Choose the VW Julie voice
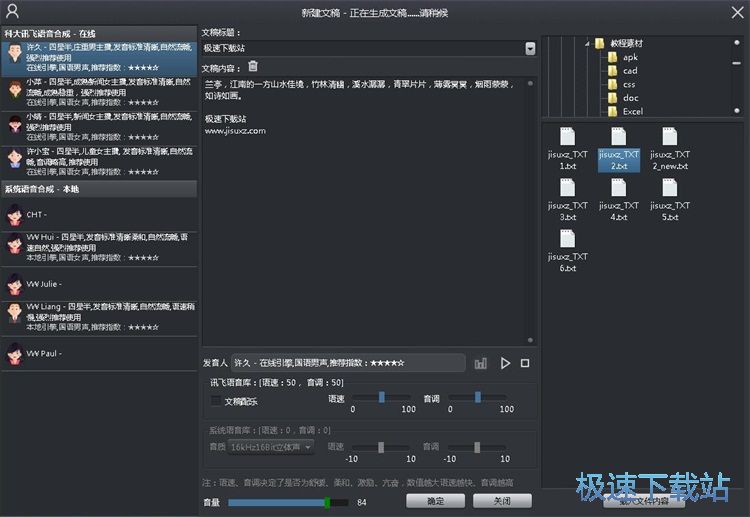 pos(14,284)
